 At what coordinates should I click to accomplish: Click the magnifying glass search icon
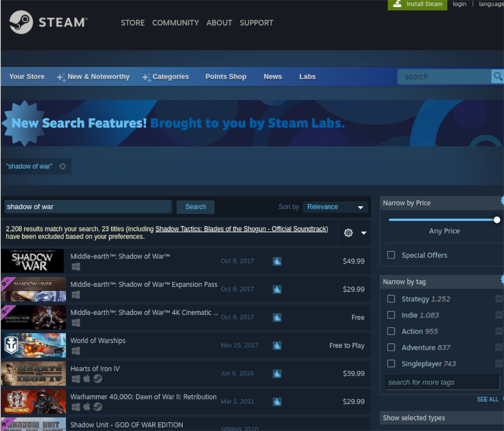pyautogui.click(x=498, y=76)
